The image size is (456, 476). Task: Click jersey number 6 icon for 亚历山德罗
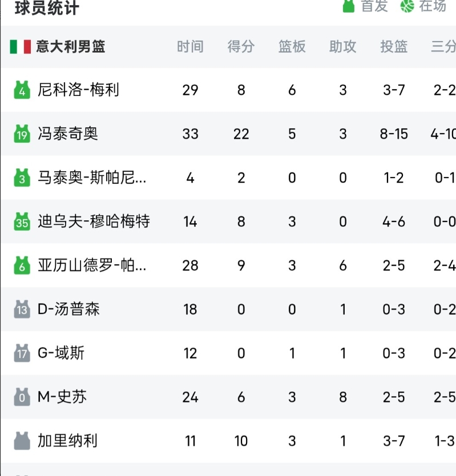[22, 265]
